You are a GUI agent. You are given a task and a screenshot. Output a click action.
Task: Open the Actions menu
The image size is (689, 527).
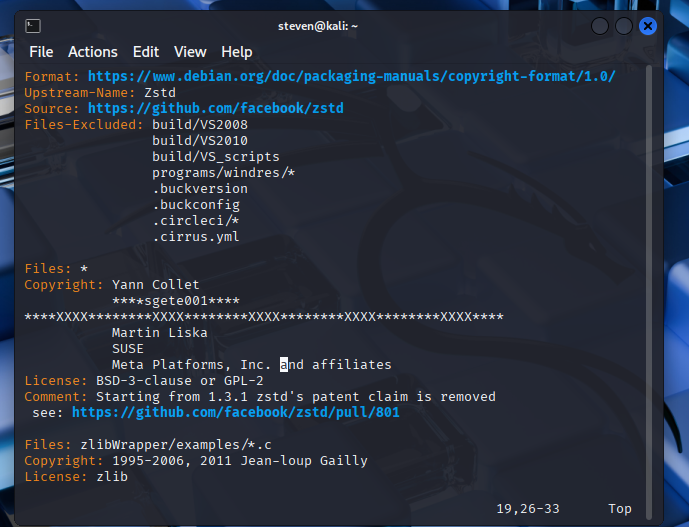pyautogui.click(x=92, y=52)
